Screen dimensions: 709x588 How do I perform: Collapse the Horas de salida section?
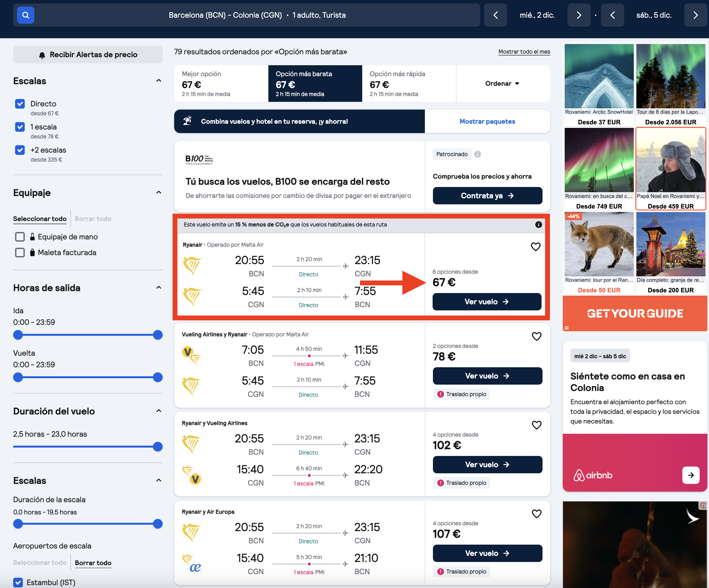159,288
